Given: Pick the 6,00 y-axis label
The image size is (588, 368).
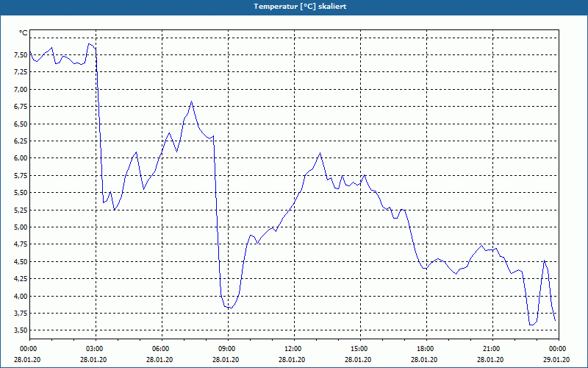Looking at the screenshot, I should coord(21,158).
